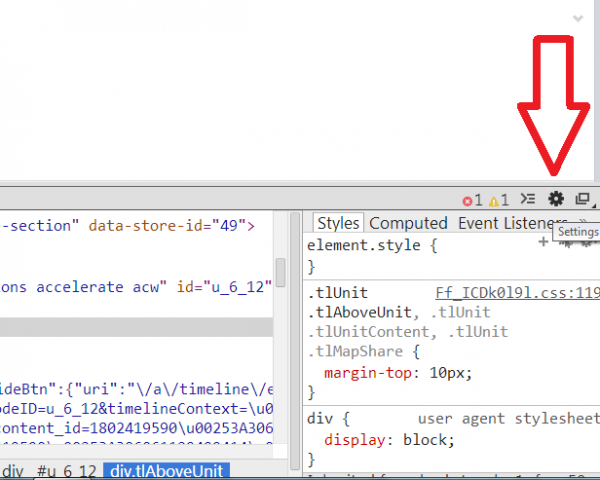
Task: Add a new style rule with plus icon
Action: [543, 242]
